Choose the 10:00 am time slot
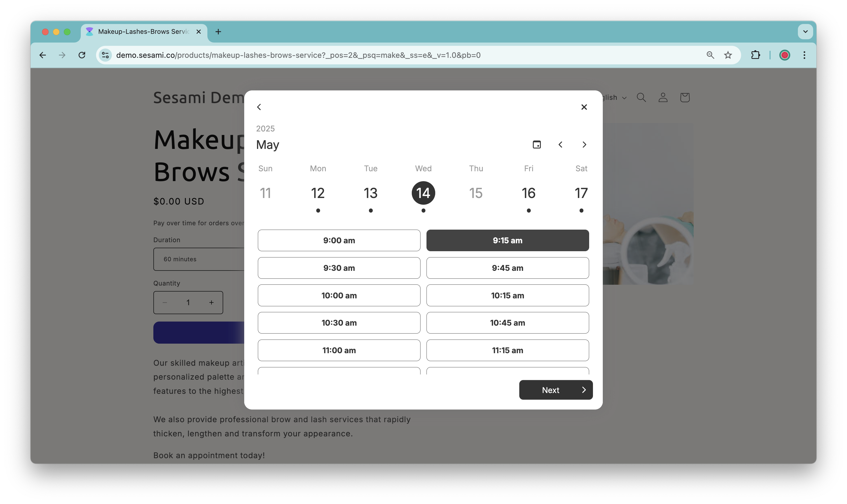The image size is (847, 504). click(x=339, y=295)
